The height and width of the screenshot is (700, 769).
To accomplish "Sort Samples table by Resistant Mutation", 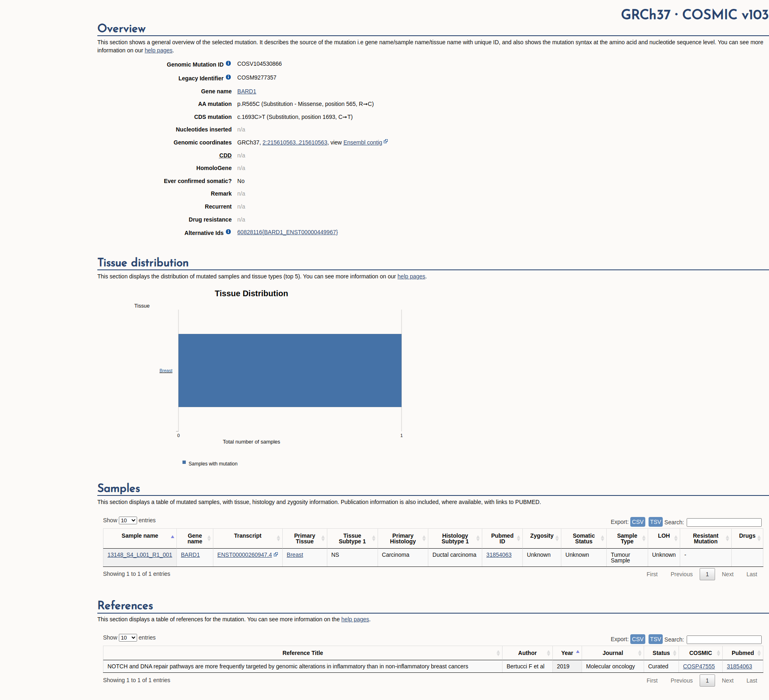I will [x=706, y=538].
